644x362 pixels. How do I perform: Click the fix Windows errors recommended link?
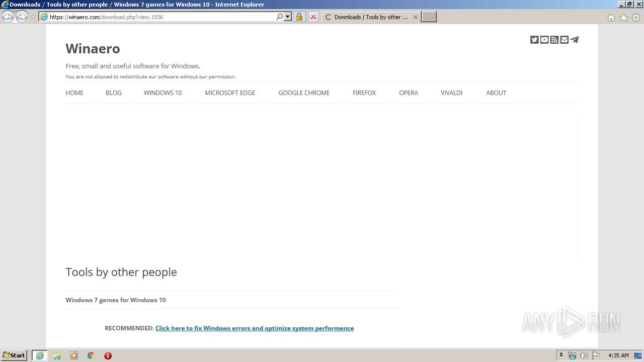point(255,328)
